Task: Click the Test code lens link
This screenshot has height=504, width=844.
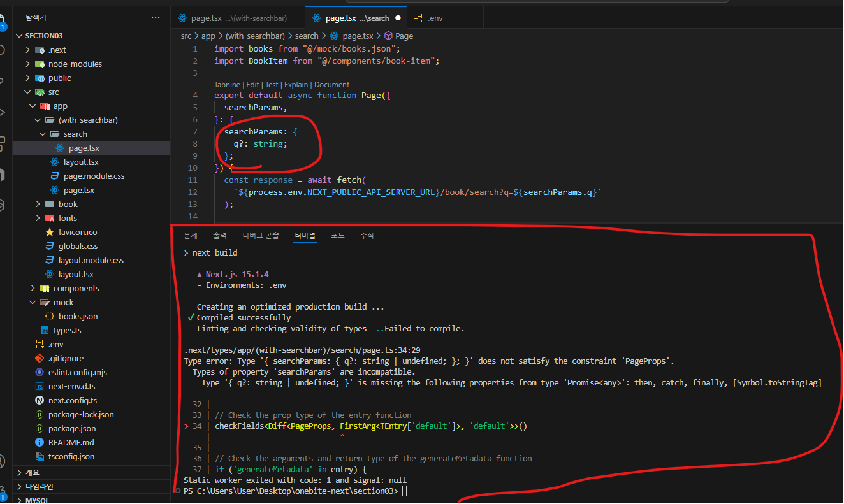Action: coord(272,85)
